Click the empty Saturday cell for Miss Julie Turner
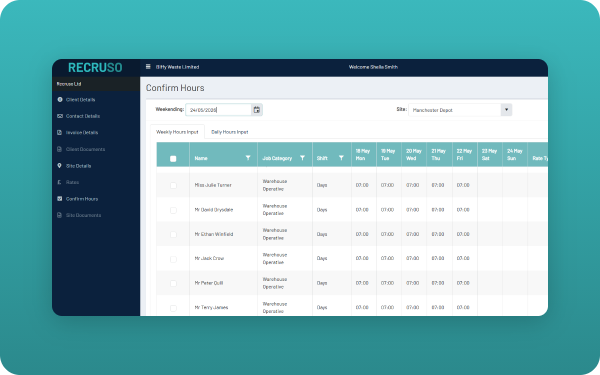This screenshot has height=375, width=600. point(489,185)
